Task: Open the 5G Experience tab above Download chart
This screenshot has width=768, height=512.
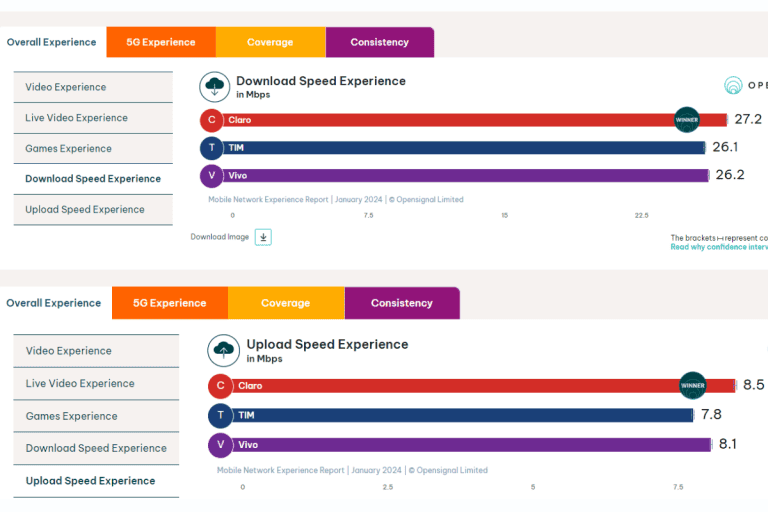Action: tap(160, 42)
